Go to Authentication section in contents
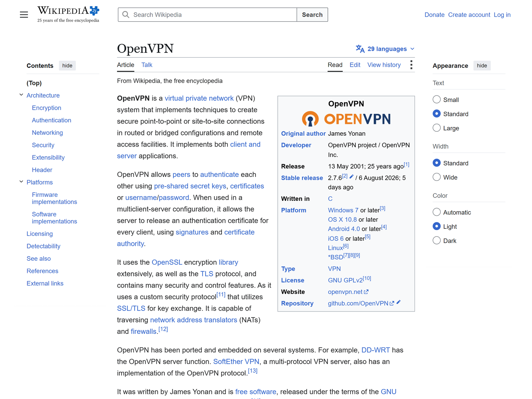Viewport: 532px width, 399px height. [x=52, y=120]
